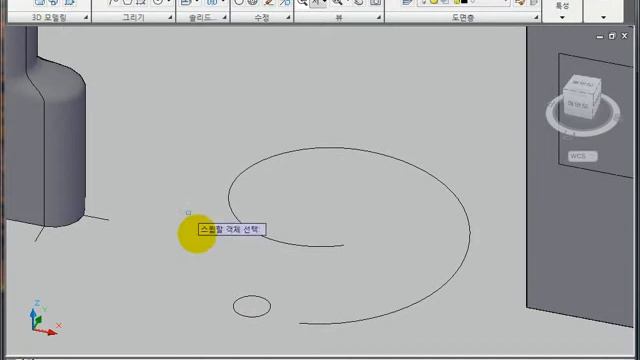This screenshot has width=640, height=360.
Task: Click the UCS axis icon
Action: coord(43,318)
